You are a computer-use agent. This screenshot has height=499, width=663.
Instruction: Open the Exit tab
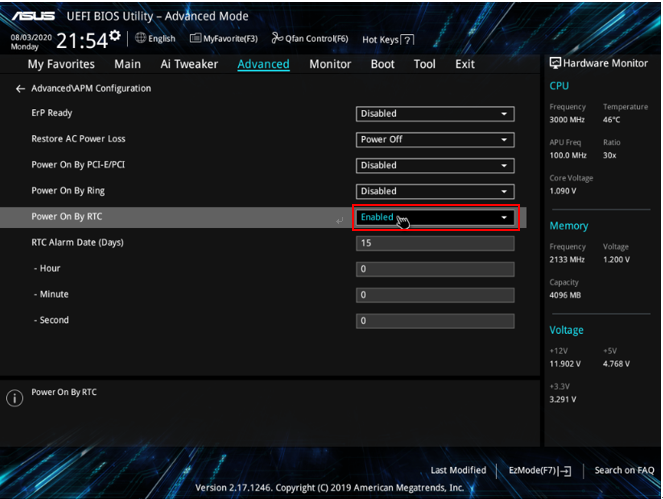click(x=465, y=64)
